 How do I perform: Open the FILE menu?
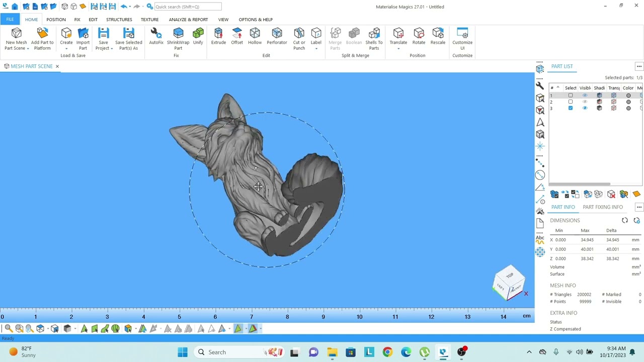tap(10, 20)
